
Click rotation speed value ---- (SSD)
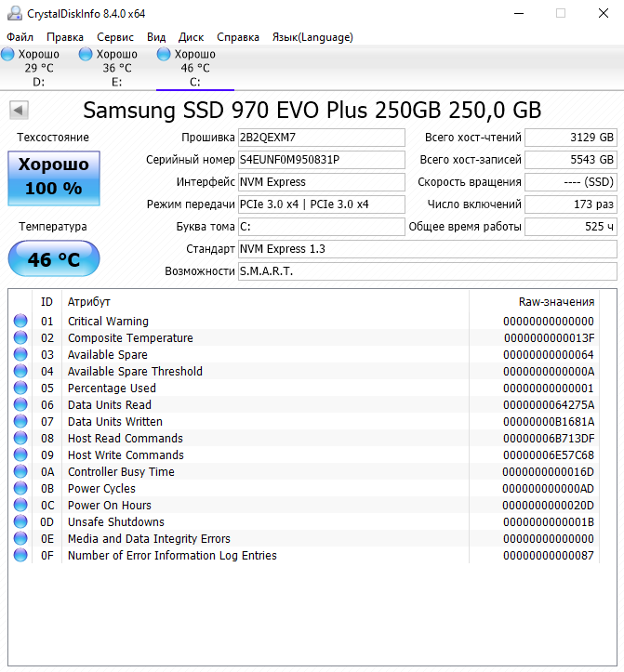coord(571,182)
